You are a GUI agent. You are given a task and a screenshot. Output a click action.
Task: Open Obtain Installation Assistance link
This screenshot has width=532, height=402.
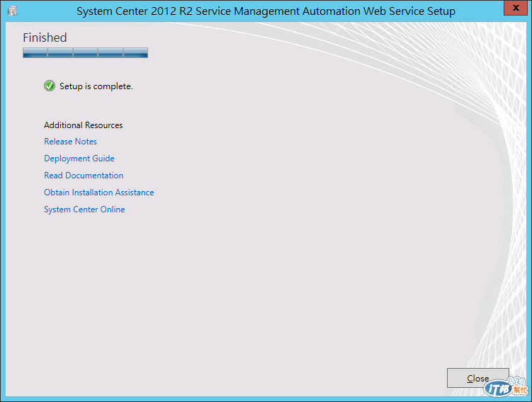[x=98, y=193]
